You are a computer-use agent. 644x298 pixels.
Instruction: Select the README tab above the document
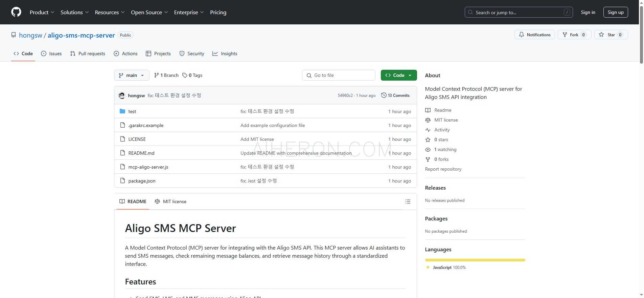click(x=133, y=201)
